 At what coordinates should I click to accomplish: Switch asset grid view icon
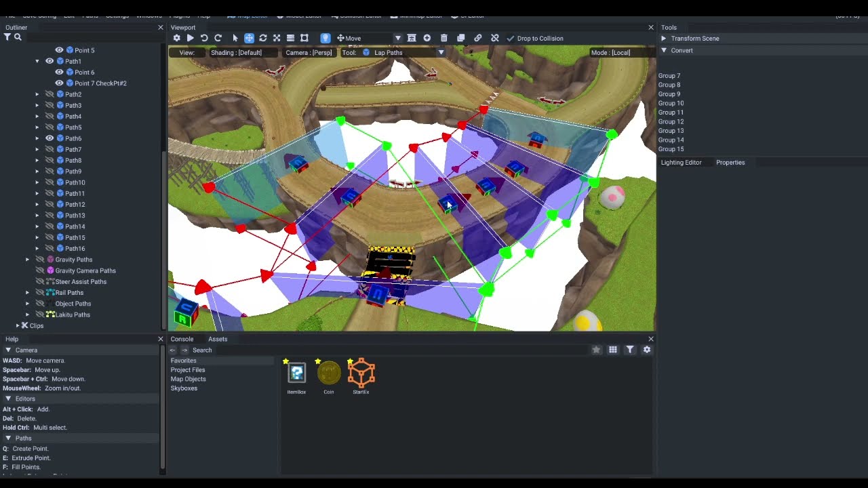click(613, 350)
